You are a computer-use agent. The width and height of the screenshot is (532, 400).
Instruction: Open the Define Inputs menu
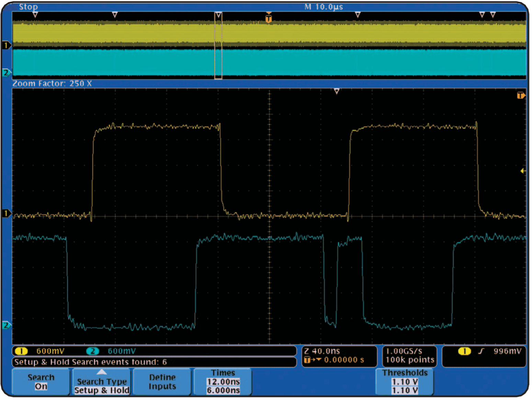(x=162, y=382)
